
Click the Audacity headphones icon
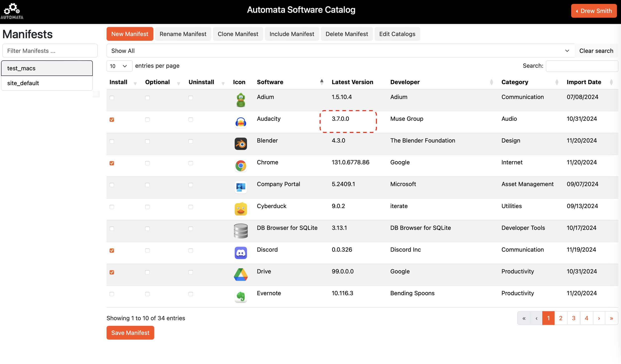tap(240, 122)
